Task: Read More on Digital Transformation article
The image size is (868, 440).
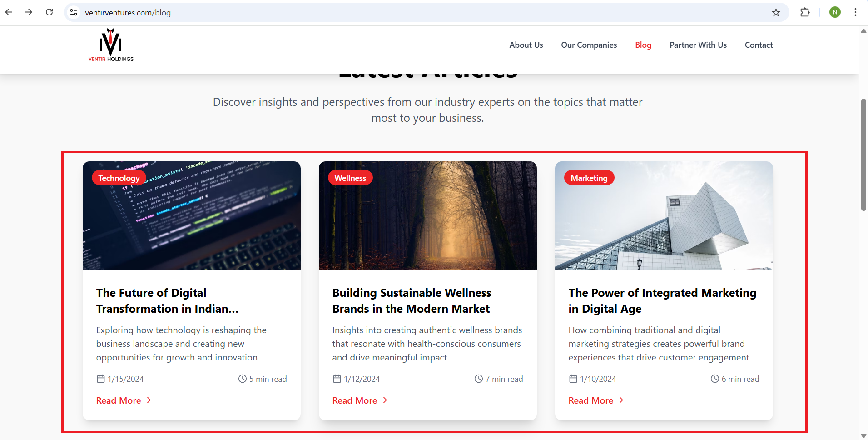Action: coord(123,400)
